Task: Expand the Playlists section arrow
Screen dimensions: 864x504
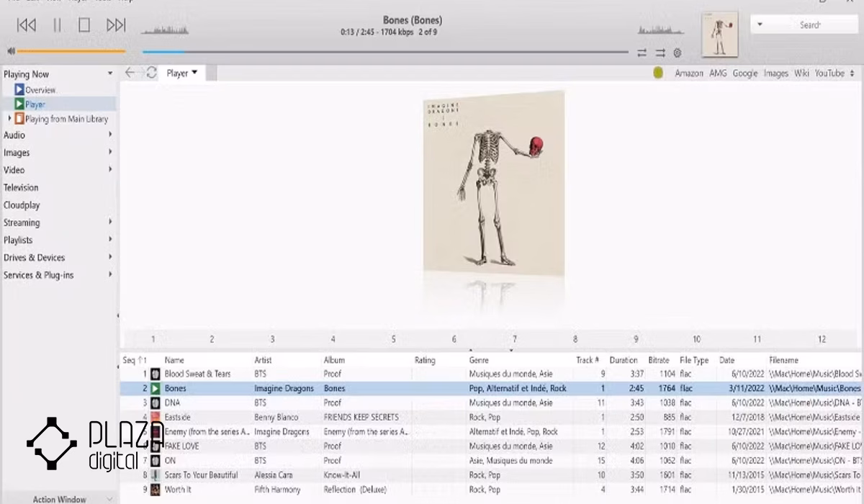Action: (110, 240)
